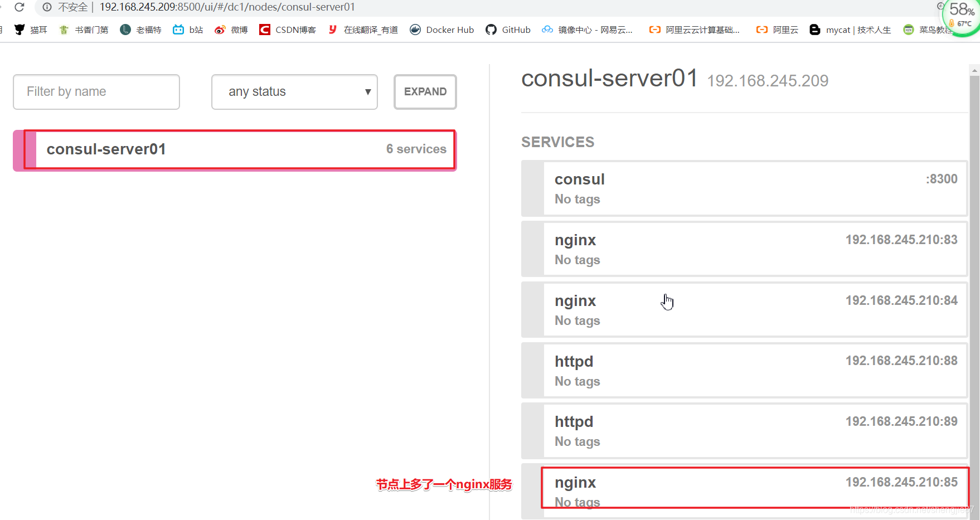
Task: Open the consul service on :8300
Action: (x=744, y=188)
